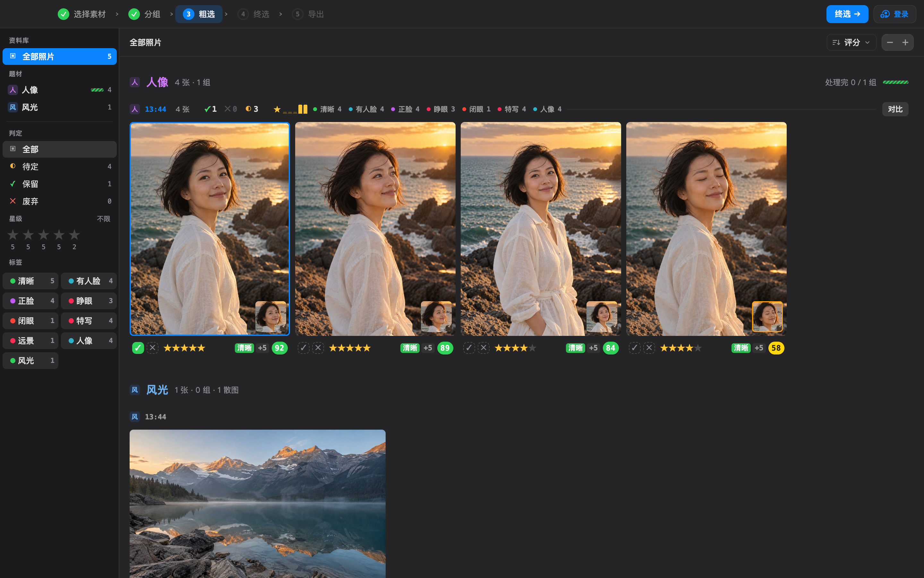Click the zoom out minus icon
This screenshot has height=578, width=924.
890,42
